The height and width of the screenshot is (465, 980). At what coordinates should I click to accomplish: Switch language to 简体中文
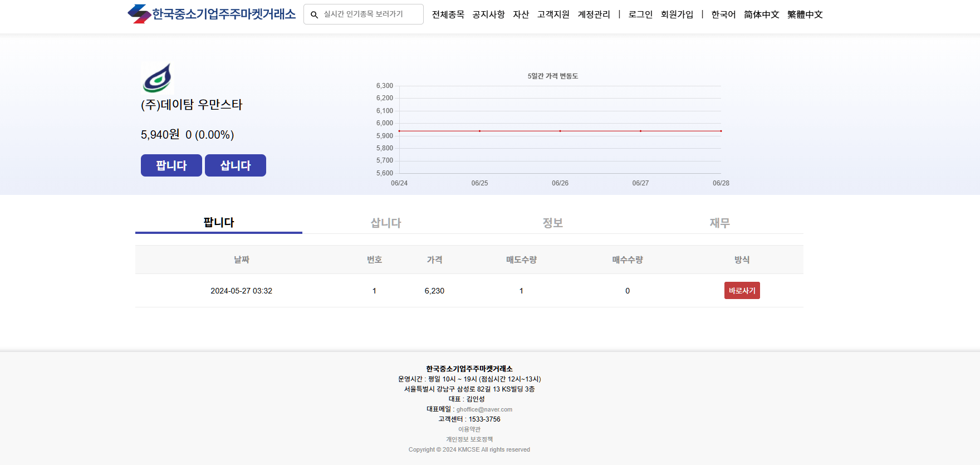[x=761, y=14]
